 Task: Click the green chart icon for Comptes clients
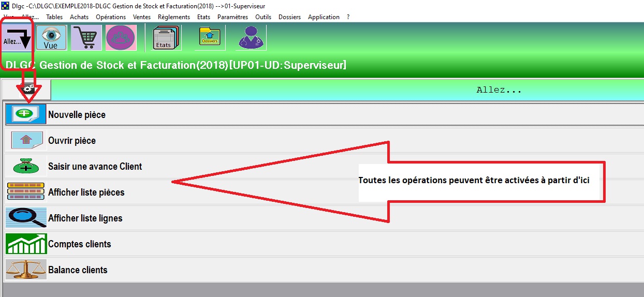coord(26,244)
